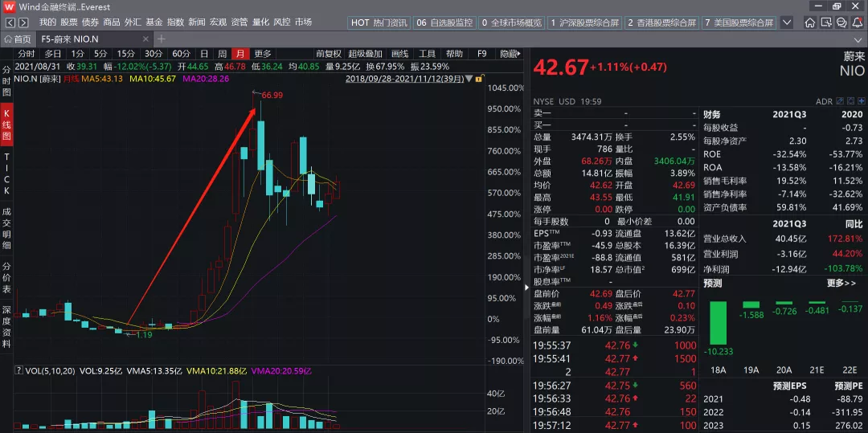
Task: Open the 宏观 menu
Action: click(x=218, y=22)
